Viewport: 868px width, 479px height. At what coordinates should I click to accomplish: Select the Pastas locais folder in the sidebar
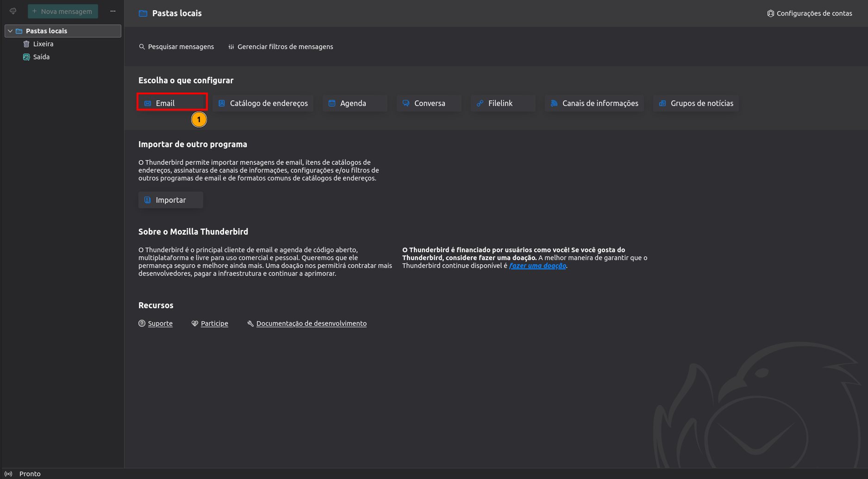tap(63, 31)
